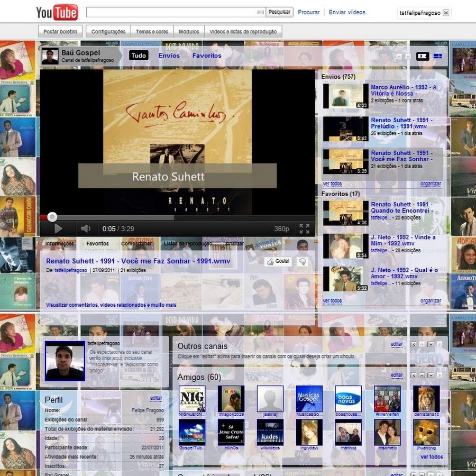Open J. Neto Qual é o Amor thumbnail
This screenshot has width=476, height=476.
click(346, 279)
